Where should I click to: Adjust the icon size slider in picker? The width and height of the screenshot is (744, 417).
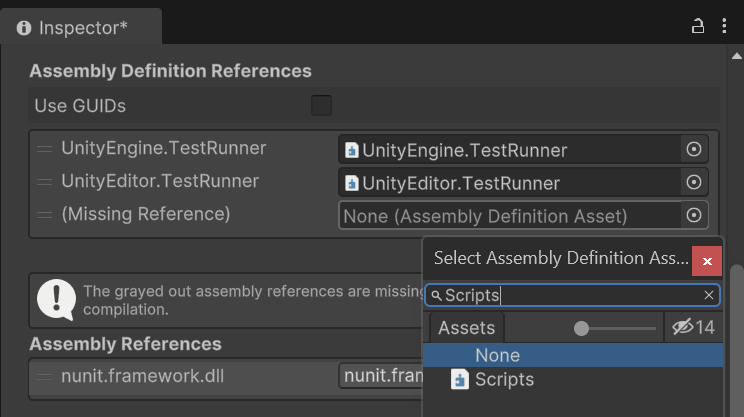(x=615, y=328)
